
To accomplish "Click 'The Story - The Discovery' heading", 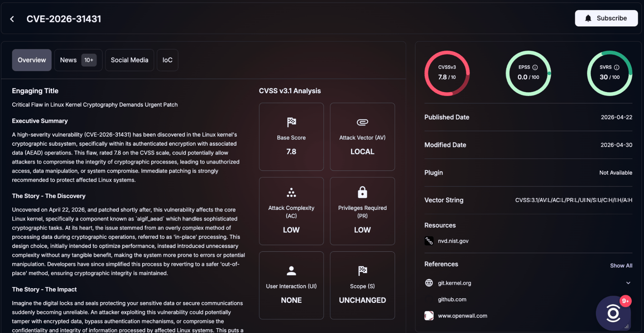I will pos(49,196).
